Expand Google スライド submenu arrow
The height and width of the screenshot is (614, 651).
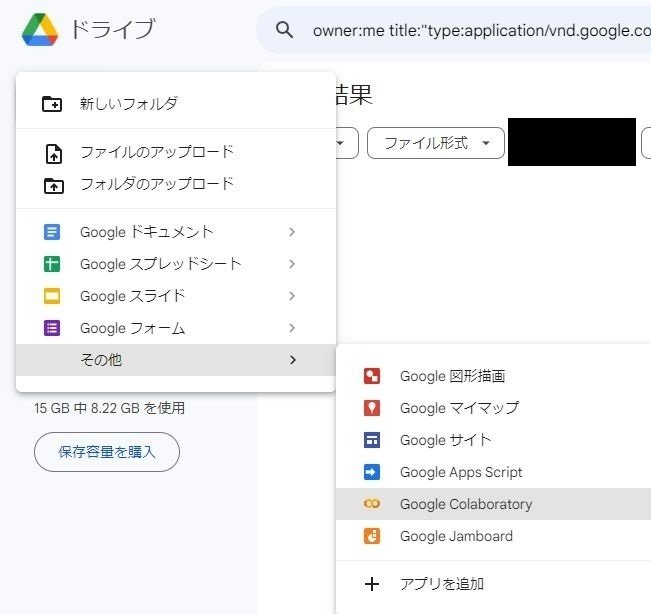(292, 296)
